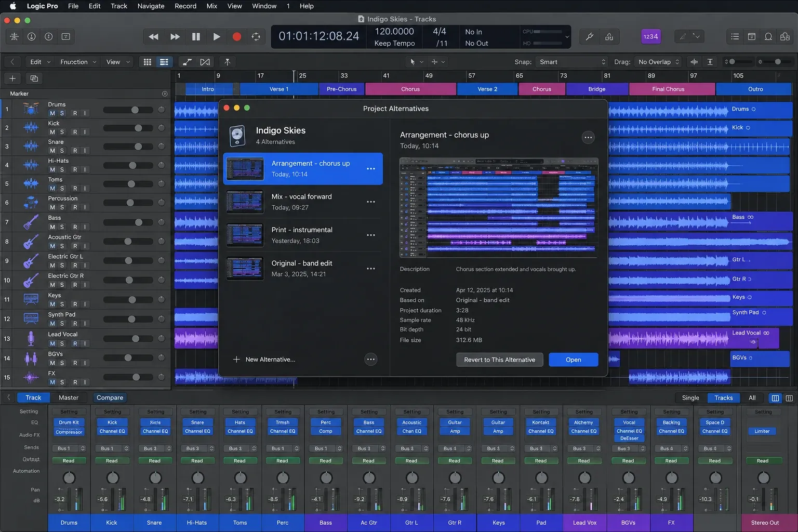798x532 pixels.
Task: Click the Pre-Chorus arrangement marker
Action: coord(342,89)
